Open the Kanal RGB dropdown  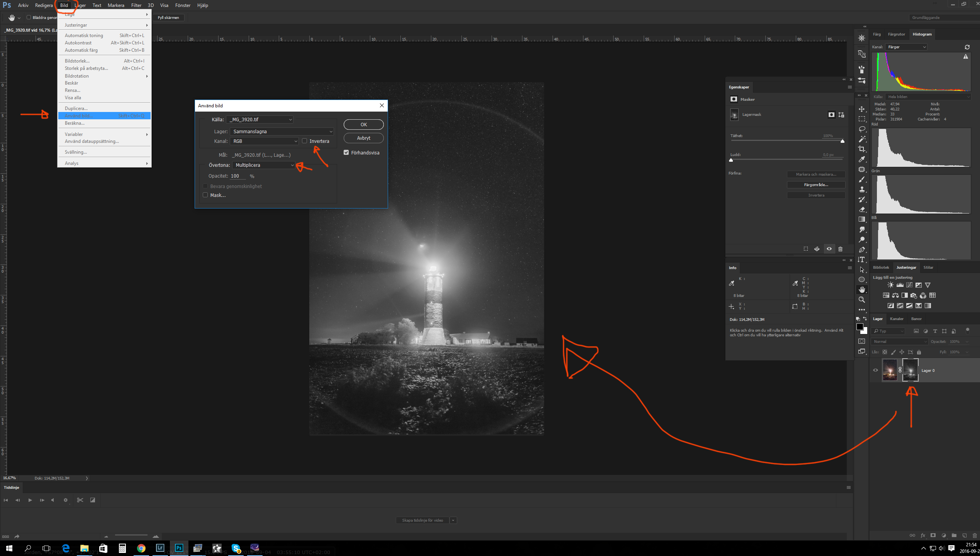click(x=264, y=141)
